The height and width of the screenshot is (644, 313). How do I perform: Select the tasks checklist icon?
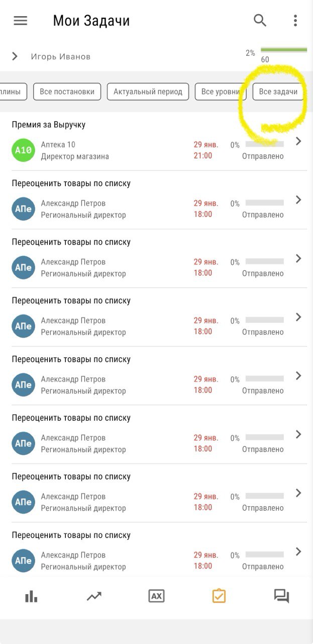[x=219, y=596]
